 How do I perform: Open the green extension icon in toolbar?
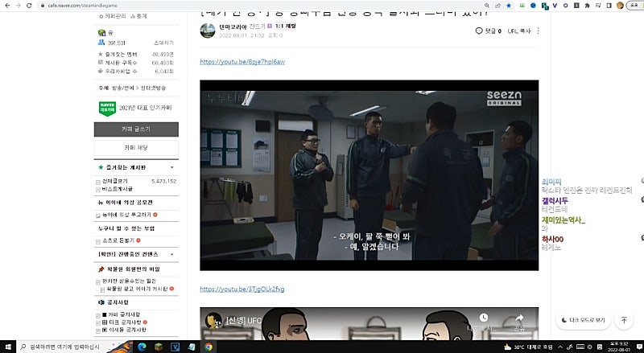(522, 6)
